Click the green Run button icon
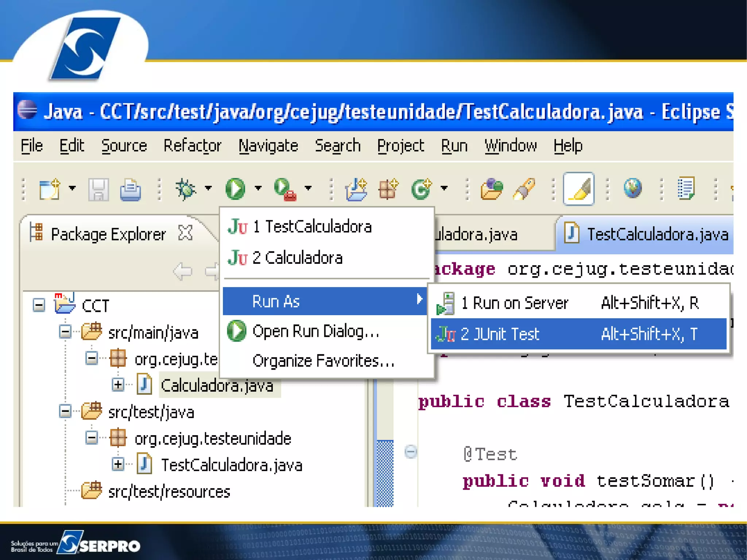The height and width of the screenshot is (560, 747). pos(235,189)
